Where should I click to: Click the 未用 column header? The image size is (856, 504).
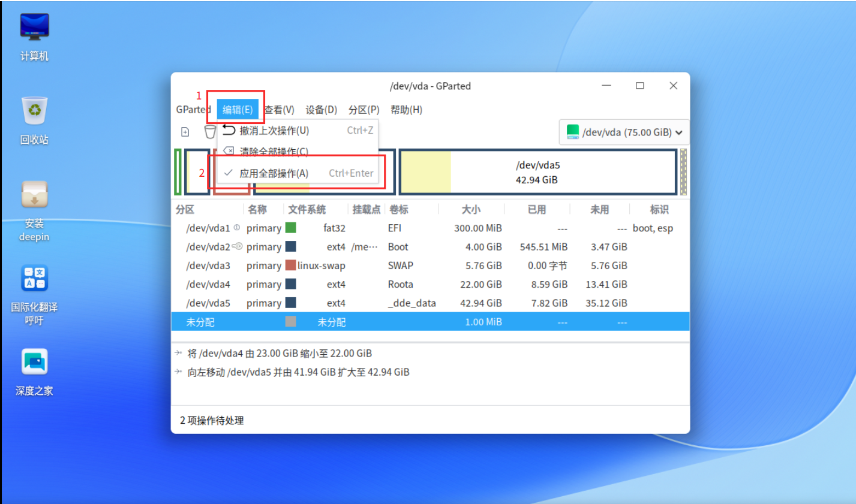(599, 209)
